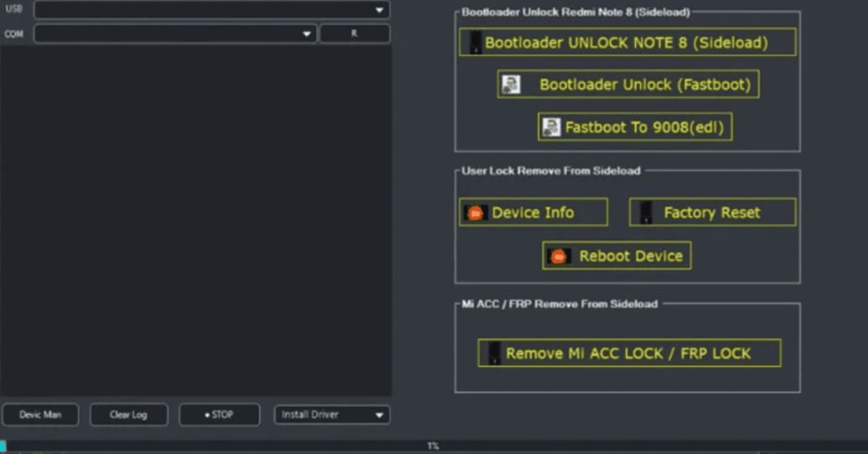This screenshot has width=868, height=454.
Task: Open the USB device dropdown
Action: pyautogui.click(x=211, y=9)
